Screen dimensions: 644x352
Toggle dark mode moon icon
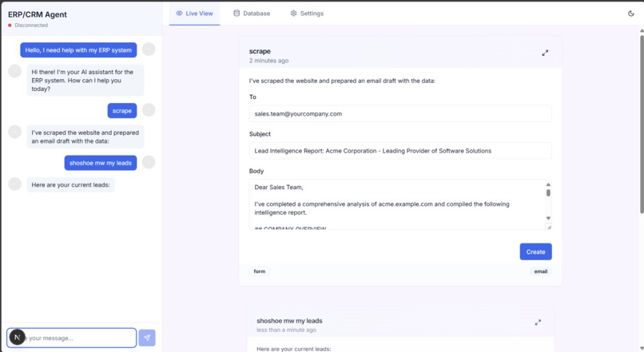[631, 14]
